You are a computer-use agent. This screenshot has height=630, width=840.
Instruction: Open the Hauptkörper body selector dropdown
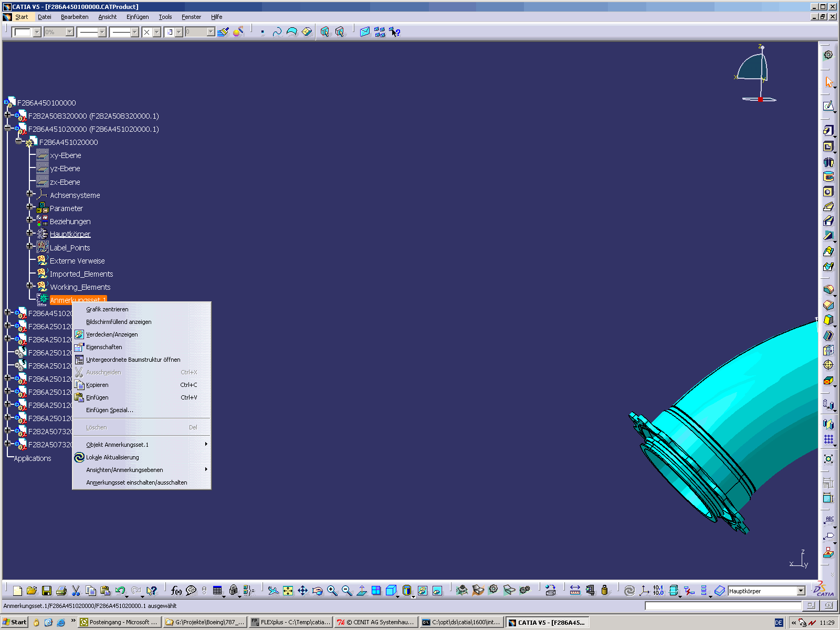tap(801, 591)
